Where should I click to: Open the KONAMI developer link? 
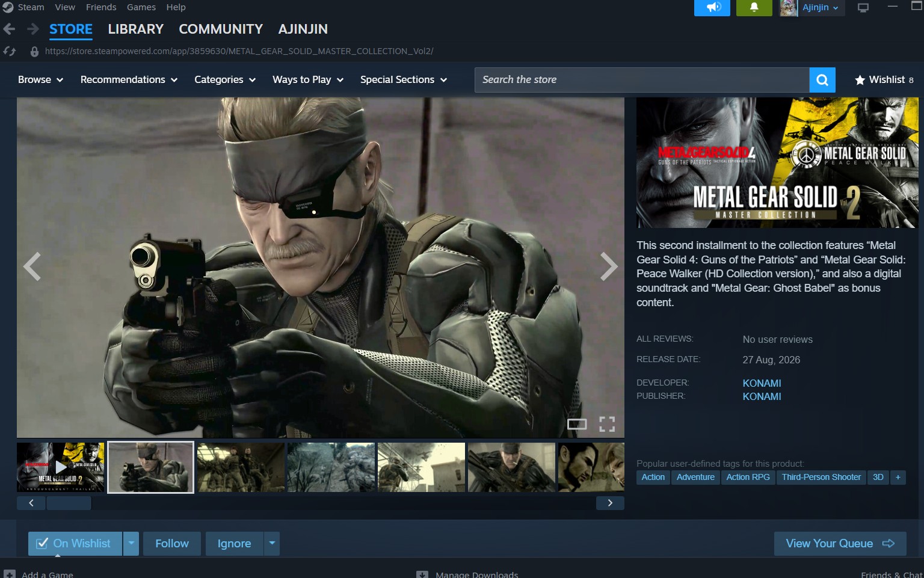(762, 383)
